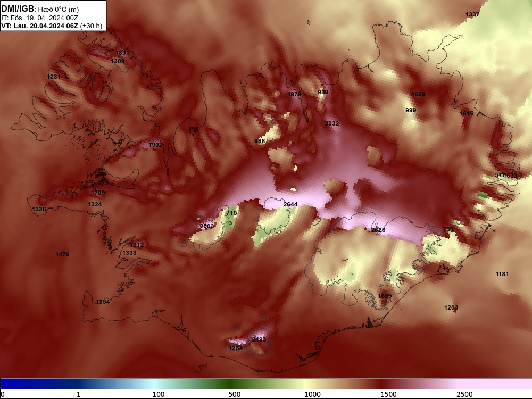
Task: Click the map value 2493
Action: click(x=259, y=339)
